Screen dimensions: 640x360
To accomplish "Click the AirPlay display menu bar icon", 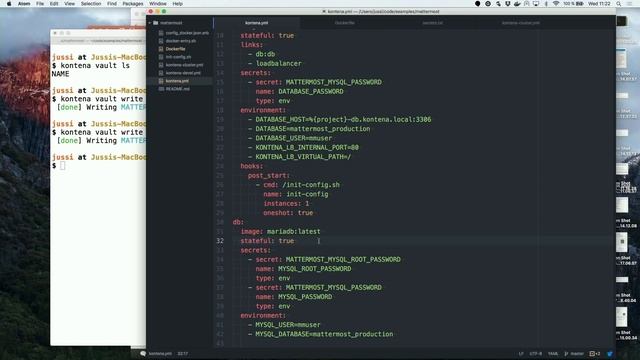I will tap(536, 4).
